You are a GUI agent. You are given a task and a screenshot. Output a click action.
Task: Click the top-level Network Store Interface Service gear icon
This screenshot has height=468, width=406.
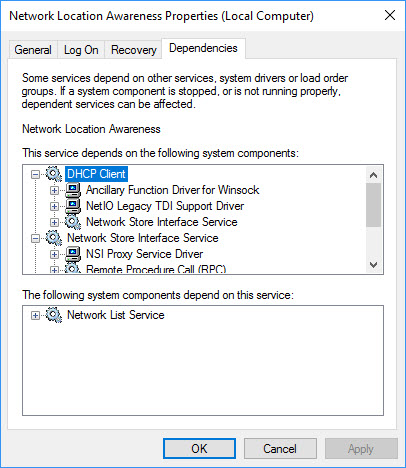click(54, 238)
